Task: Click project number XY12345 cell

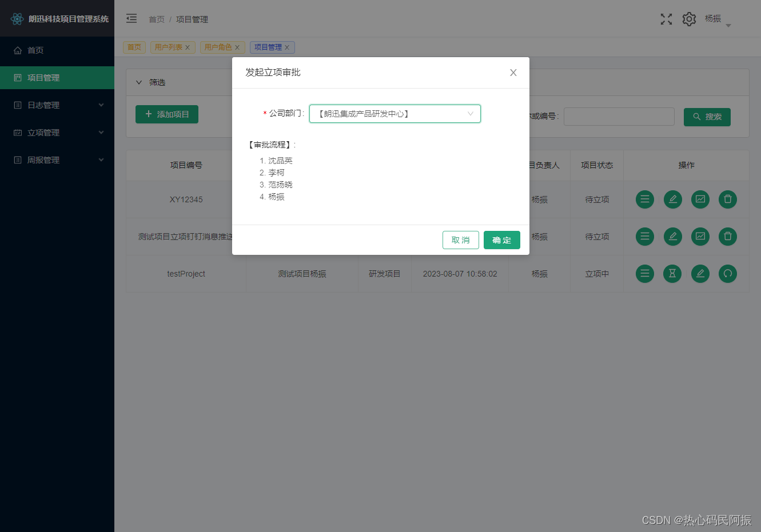Action: click(x=186, y=199)
